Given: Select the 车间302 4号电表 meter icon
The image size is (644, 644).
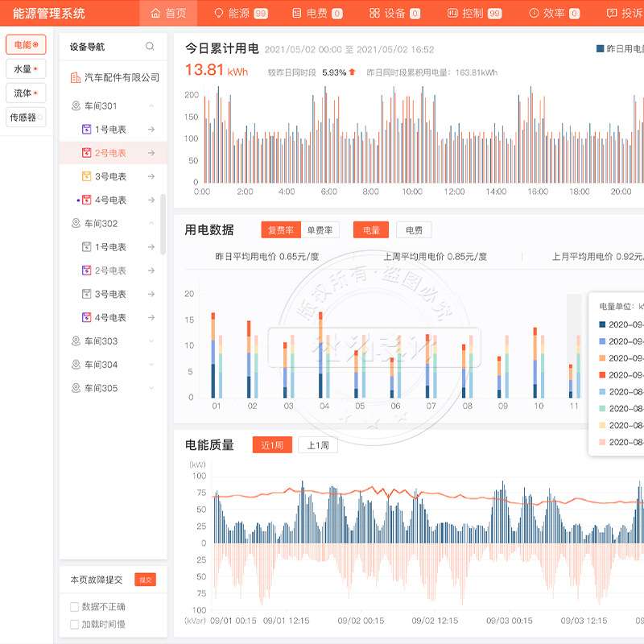Looking at the screenshot, I should [86, 317].
